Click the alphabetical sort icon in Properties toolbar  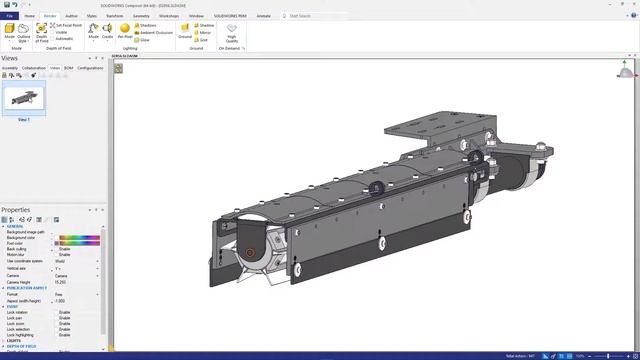[x=12, y=220]
